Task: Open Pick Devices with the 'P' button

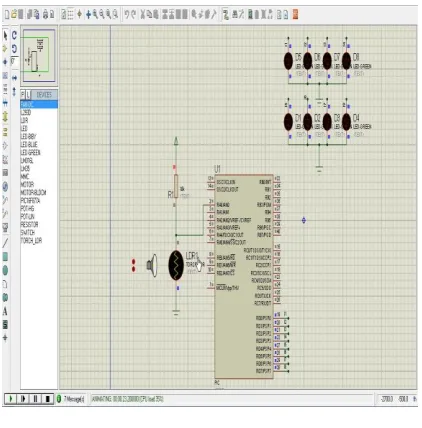Action: click(x=23, y=95)
